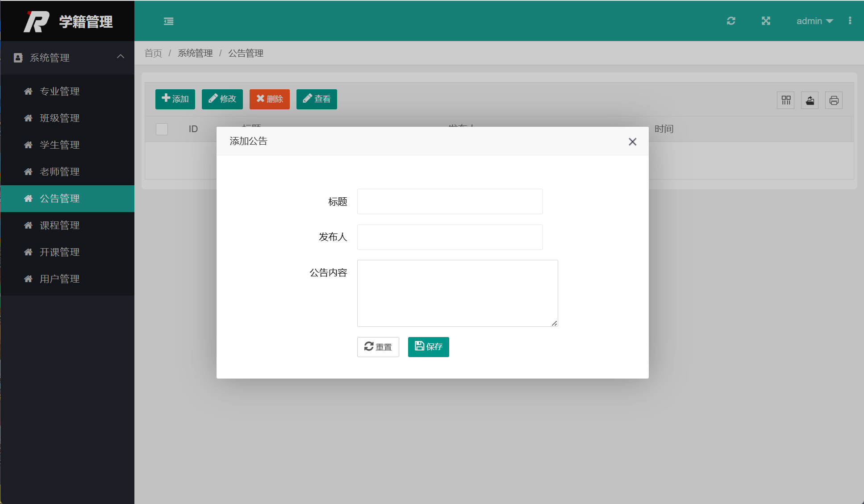The height and width of the screenshot is (504, 864).
Task: Click the export table icon
Action: 810,100
